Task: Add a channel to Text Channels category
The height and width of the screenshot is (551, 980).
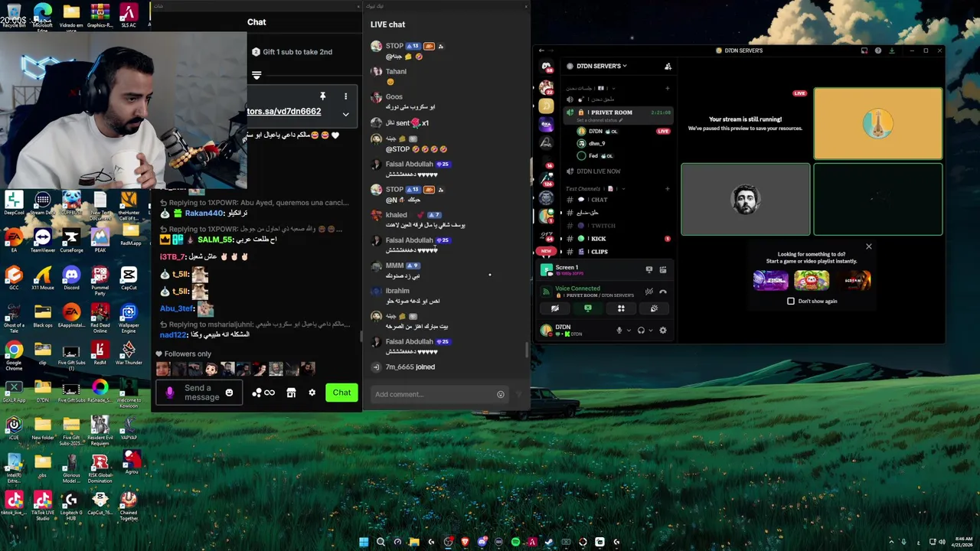Action: coord(668,188)
